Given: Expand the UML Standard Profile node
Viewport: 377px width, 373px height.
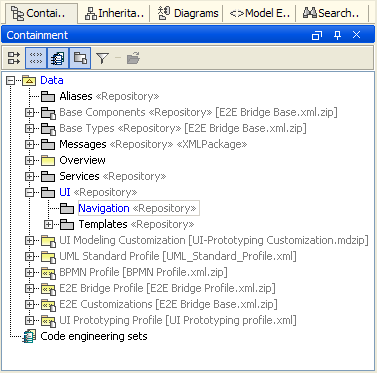Looking at the screenshot, I should pos(30,256).
